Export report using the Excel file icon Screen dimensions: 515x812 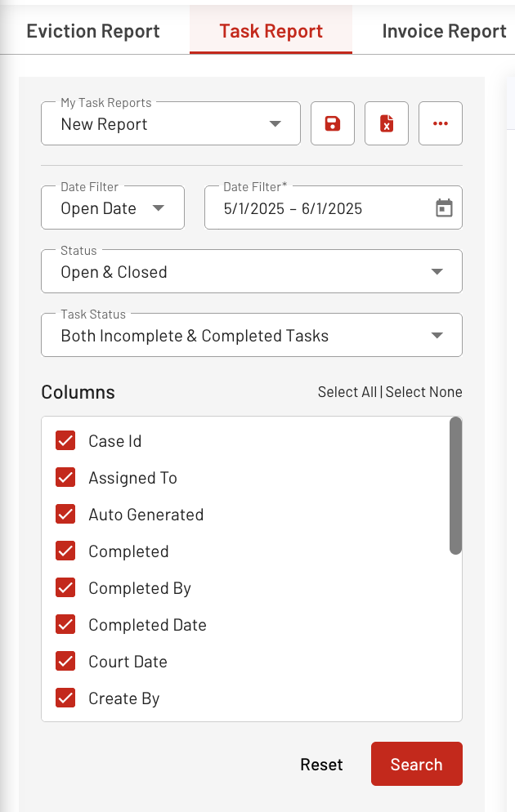[x=387, y=123]
